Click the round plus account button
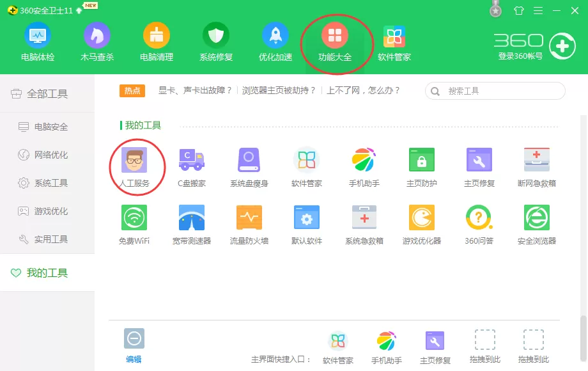Image resolution: width=588 pixels, height=371 pixels. click(562, 46)
